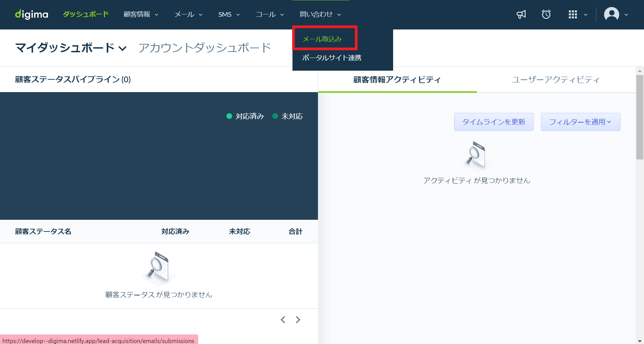Click the digima logo
644x344 pixels.
coord(32,14)
